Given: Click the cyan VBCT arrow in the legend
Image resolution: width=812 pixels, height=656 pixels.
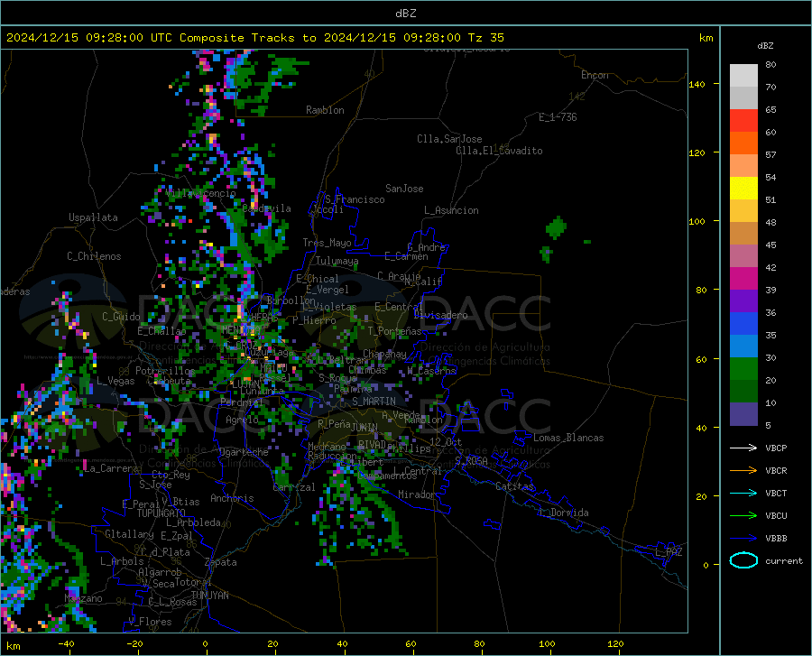Looking at the screenshot, I should 743,493.
